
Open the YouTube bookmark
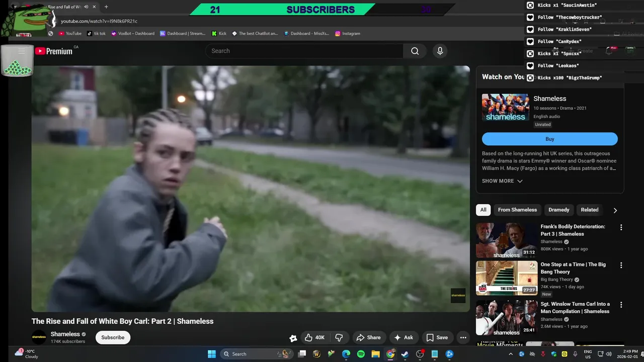pos(70,33)
